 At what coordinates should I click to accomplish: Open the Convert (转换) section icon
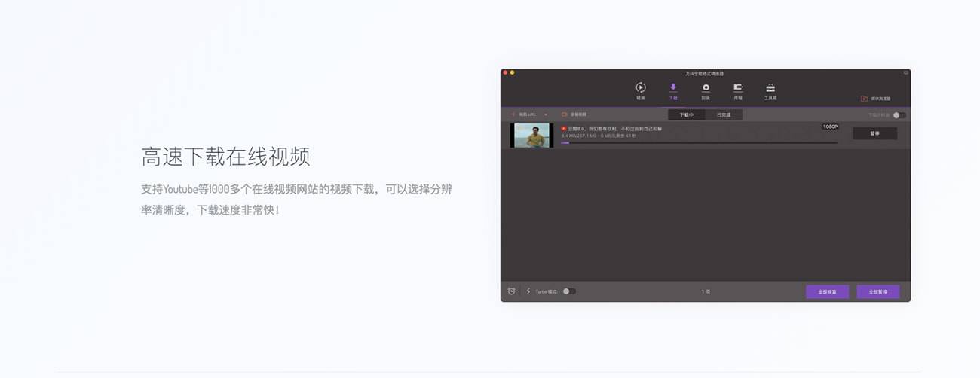pyautogui.click(x=641, y=88)
